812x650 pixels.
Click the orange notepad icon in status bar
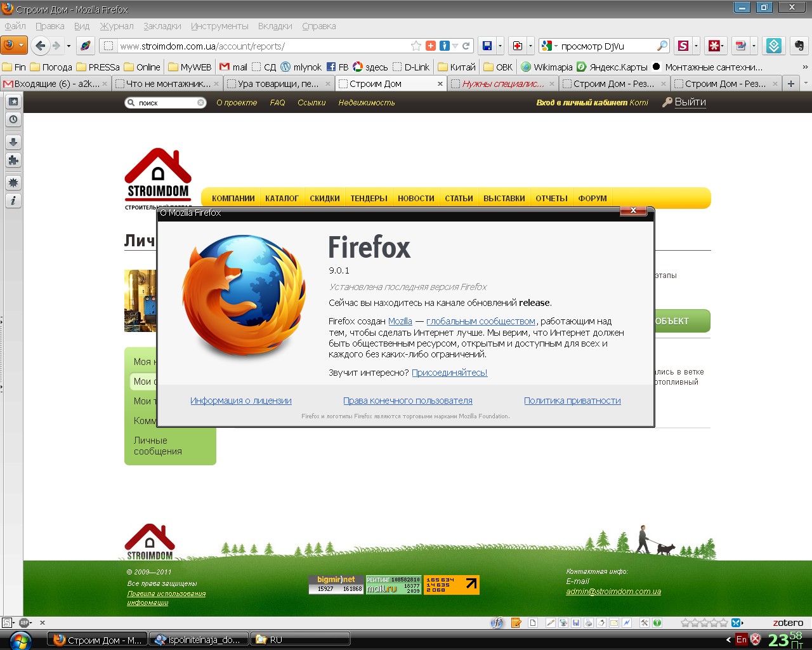pyautogui.click(x=516, y=623)
